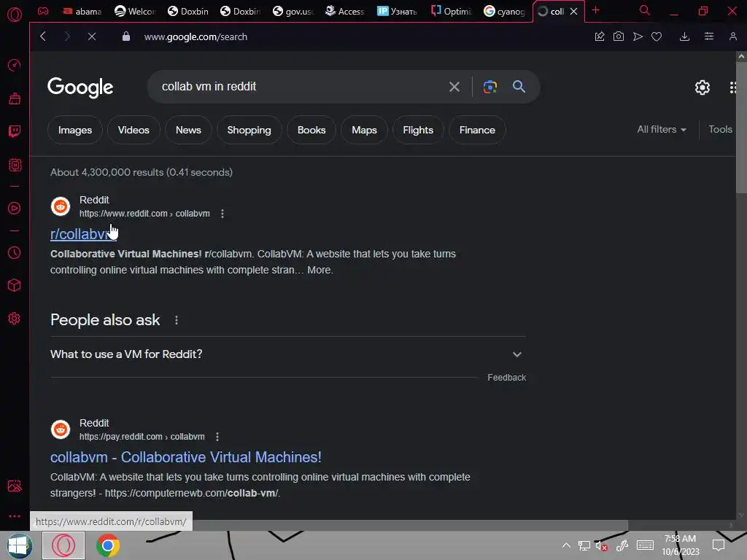Go back to previous page
Viewport: 747px width, 560px height.
tap(43, 36)
